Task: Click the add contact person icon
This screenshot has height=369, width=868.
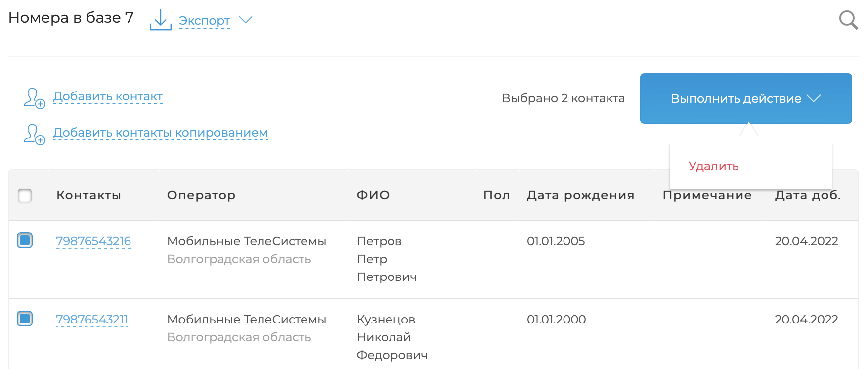Action: tap(34, 98)
